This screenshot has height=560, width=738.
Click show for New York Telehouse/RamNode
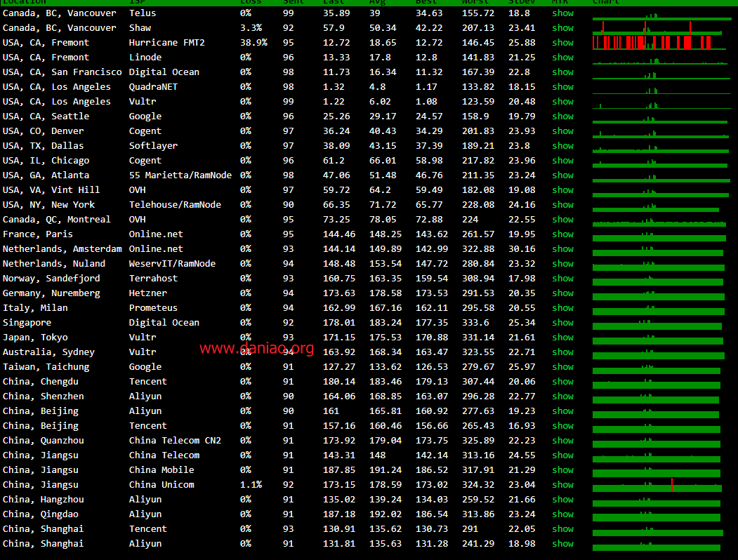562,204
